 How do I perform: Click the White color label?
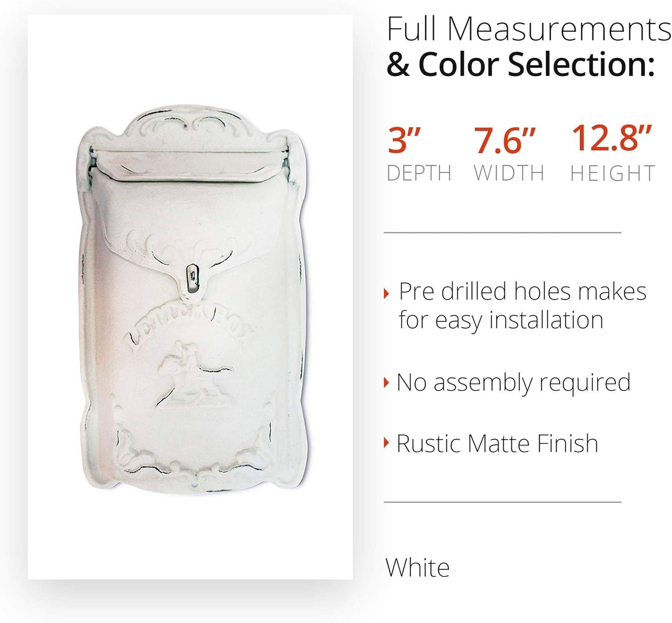click(x=418, y=568)
